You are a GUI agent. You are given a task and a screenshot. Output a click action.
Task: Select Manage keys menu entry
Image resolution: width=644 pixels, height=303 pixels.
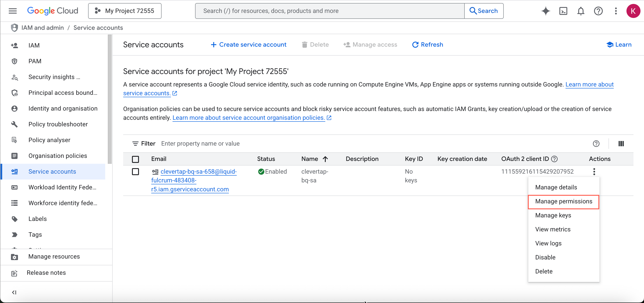click(x=553, y=215)
